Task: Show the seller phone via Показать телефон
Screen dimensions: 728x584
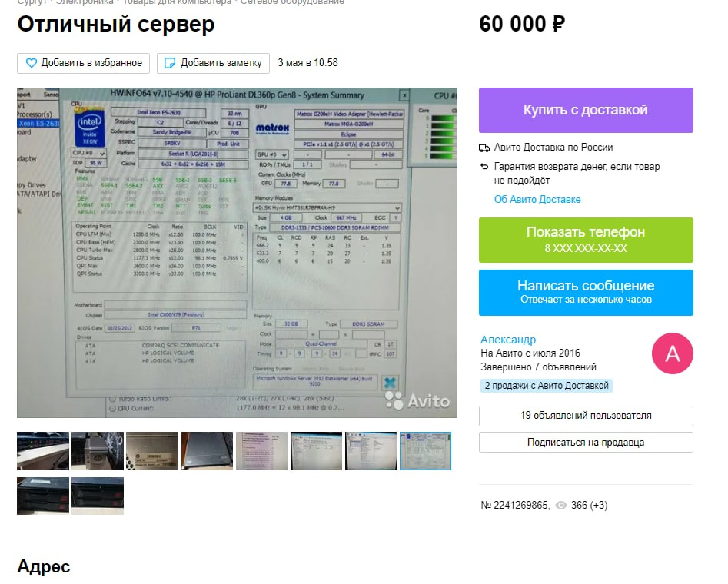Action: click(586, 240)
